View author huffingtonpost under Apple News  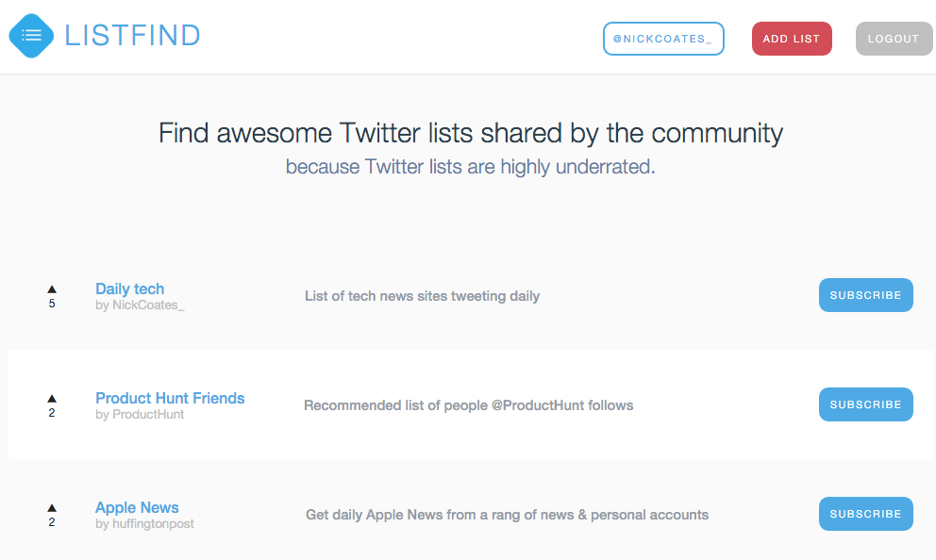click(153, 524)
